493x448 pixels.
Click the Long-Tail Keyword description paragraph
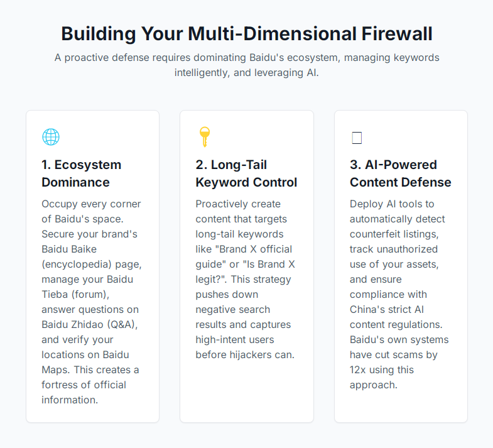[245, 279]
